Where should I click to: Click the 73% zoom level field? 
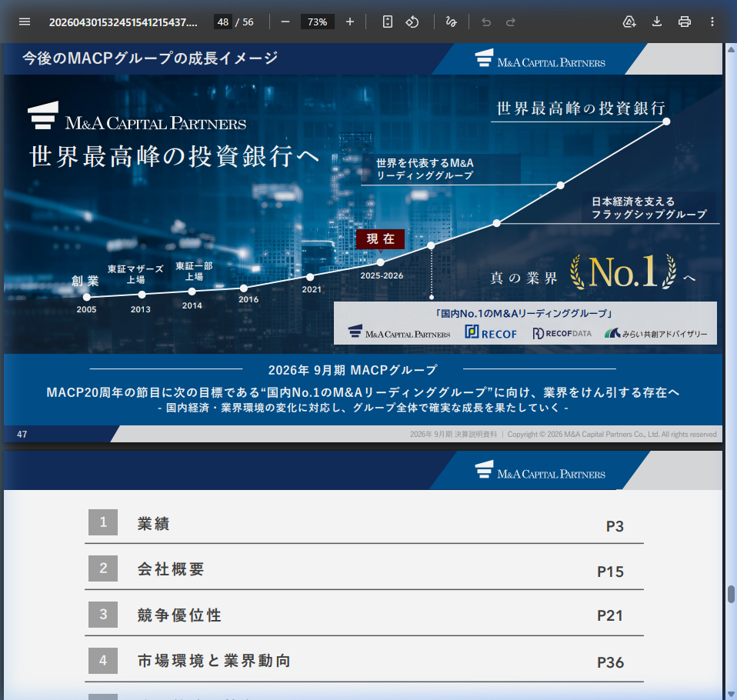tap(317, 22)
